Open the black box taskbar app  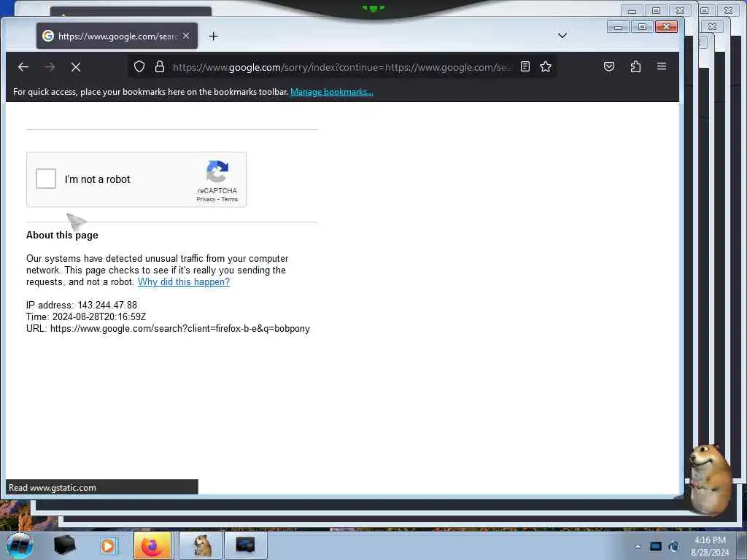[x=64, y=545]
